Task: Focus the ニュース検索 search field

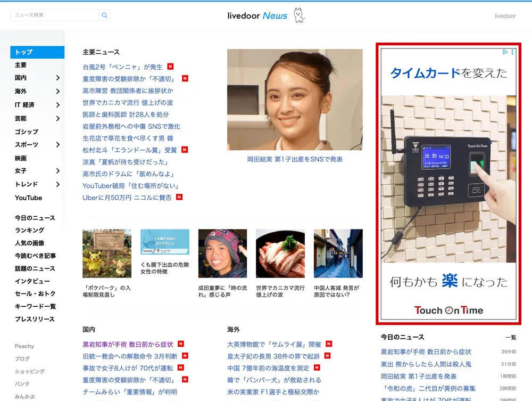Action: [55, 15]
